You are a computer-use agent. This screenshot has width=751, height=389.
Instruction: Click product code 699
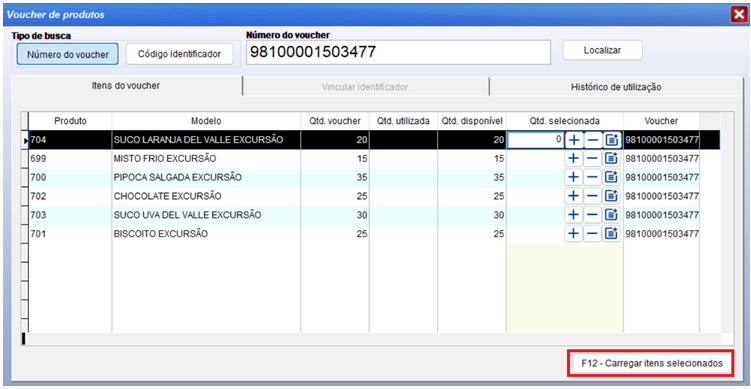point(37,158)
